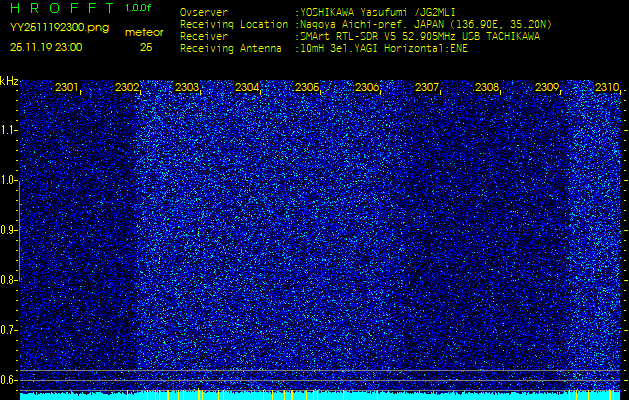Click the meteor label

(x=144, y=33)
